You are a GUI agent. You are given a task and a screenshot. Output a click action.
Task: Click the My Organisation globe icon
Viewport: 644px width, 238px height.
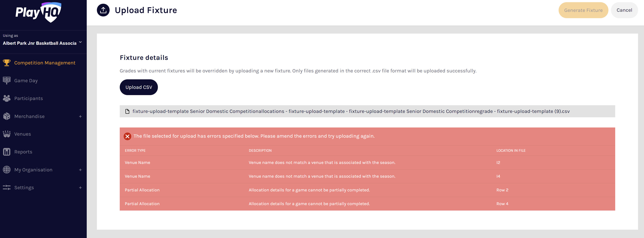(7, 170)
